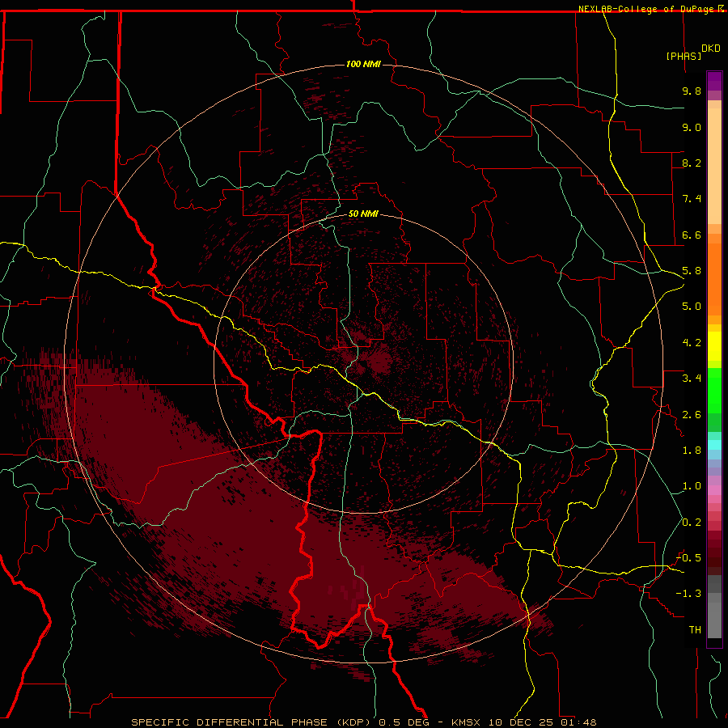Click the -0.5 value on the legend
This screenshot has width=728, height=728.
click(688, 558)
